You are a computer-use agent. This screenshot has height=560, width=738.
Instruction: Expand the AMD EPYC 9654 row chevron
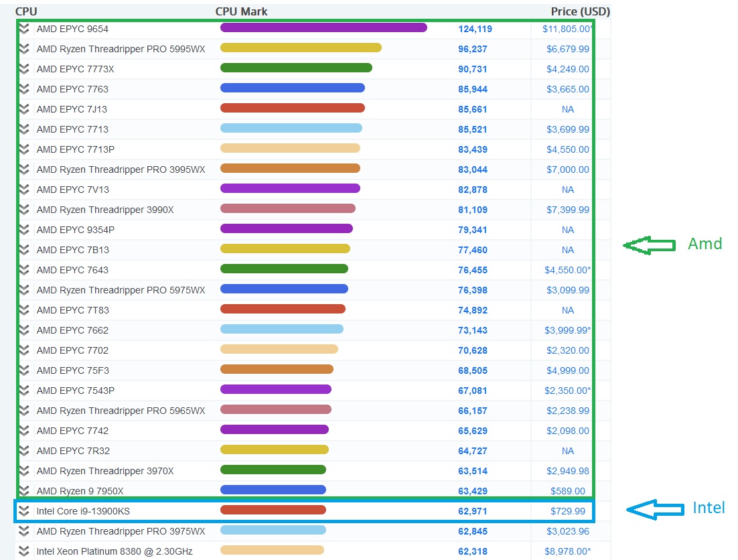coord(25,29)
